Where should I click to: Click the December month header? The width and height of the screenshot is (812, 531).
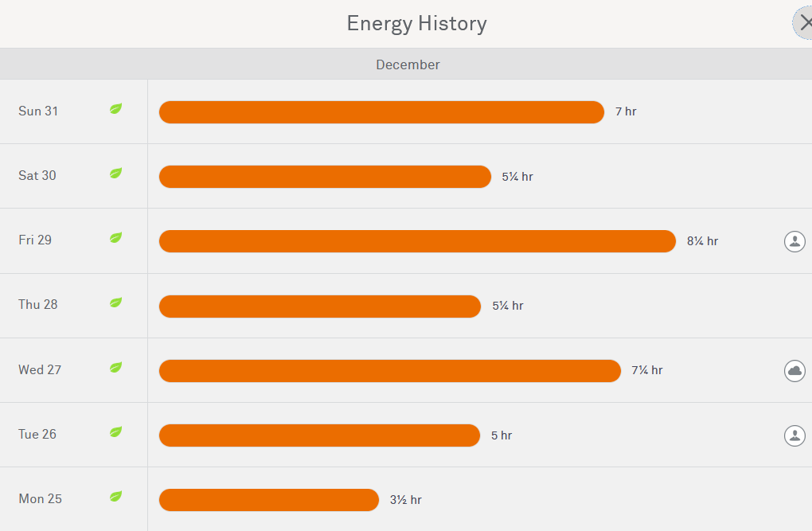pyautogui.click(x=408, y=64)
